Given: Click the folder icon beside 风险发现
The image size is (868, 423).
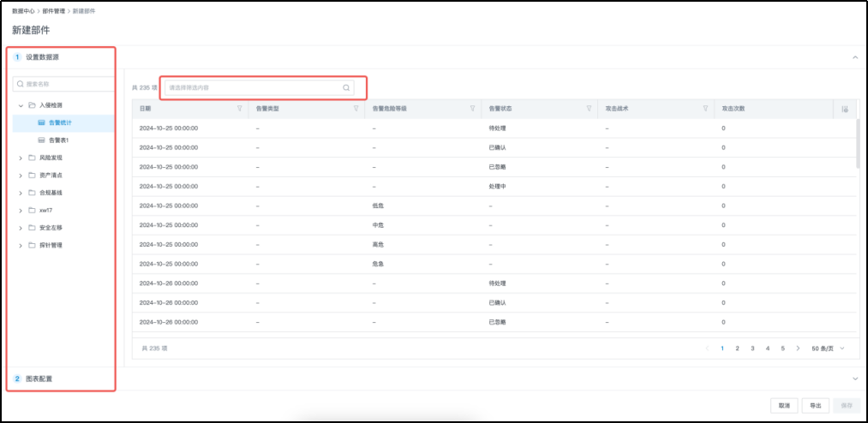Looking at the screenshot, I should [32, 158].
